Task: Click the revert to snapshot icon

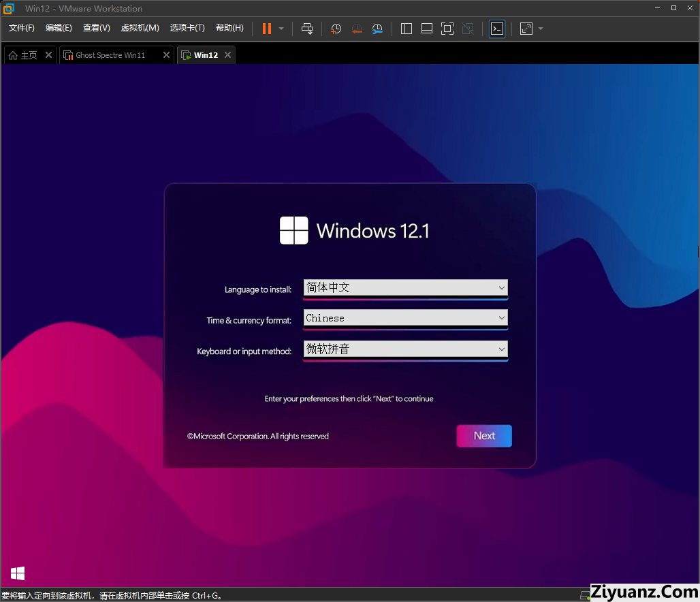Action: pyautogui.click(x=357, y=29)
